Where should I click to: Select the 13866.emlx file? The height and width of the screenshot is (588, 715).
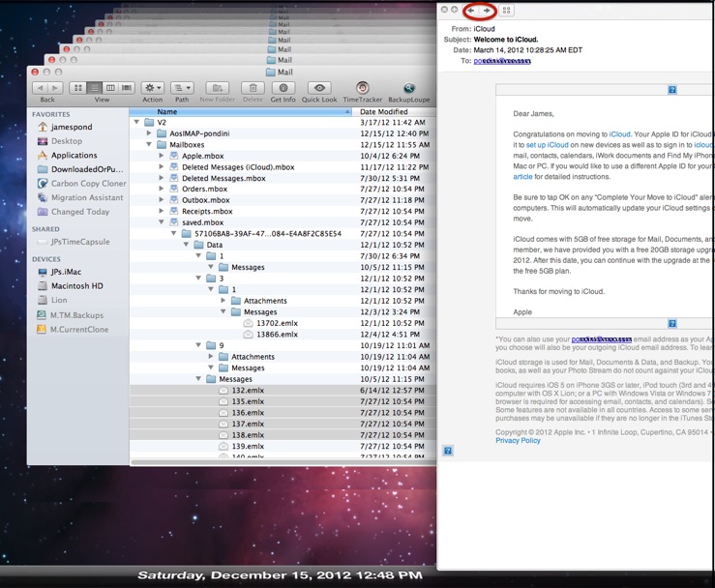tap(283, 334)
